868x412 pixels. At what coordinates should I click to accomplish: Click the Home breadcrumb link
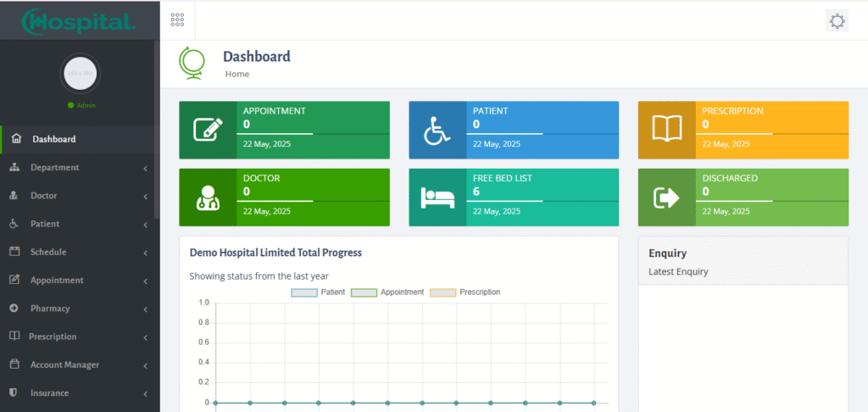(x=236, y=75)
